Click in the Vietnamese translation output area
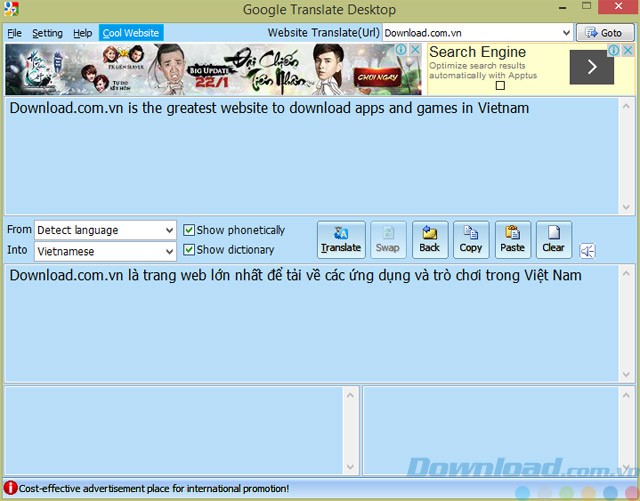The width and height of the screenshot is (640, 501). (311, 323)
